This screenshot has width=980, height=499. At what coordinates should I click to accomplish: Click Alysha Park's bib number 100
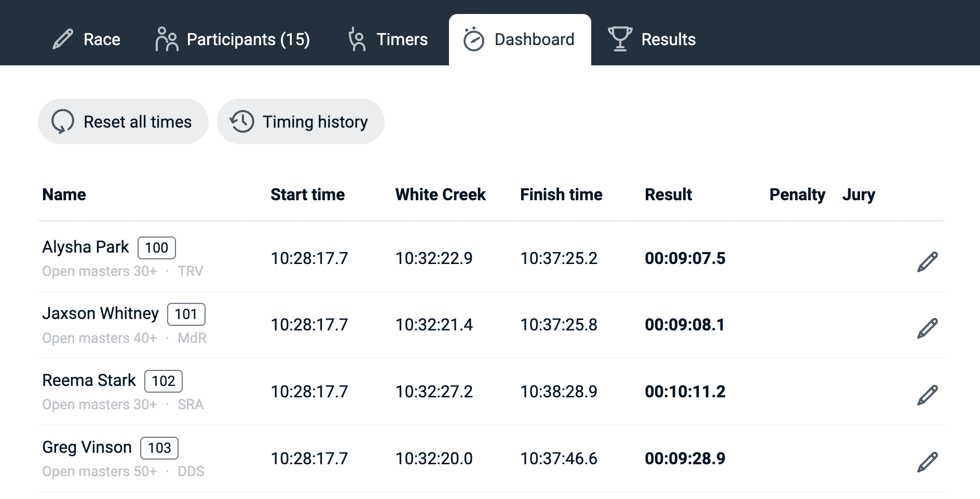[x=156, y=248]
